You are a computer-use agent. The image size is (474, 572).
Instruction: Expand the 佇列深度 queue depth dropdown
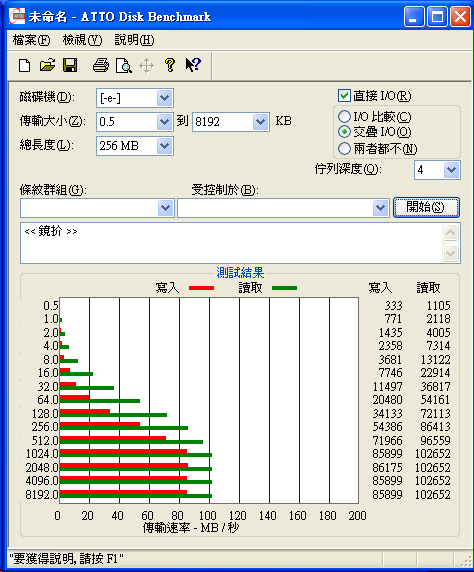point(451,170)
